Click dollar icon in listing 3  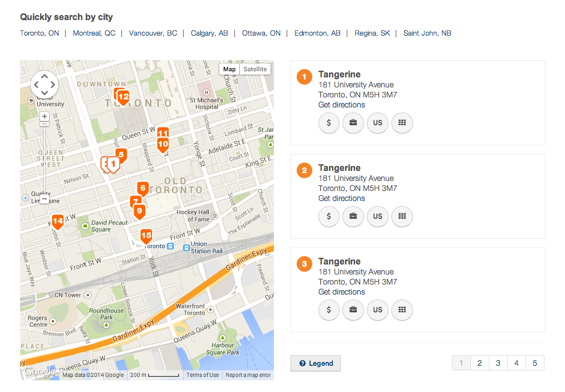(328, 310)
